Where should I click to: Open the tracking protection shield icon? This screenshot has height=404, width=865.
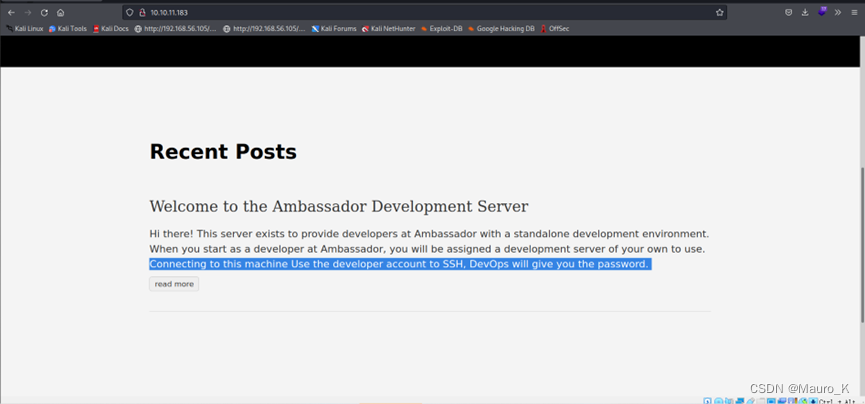coord(130,12)
